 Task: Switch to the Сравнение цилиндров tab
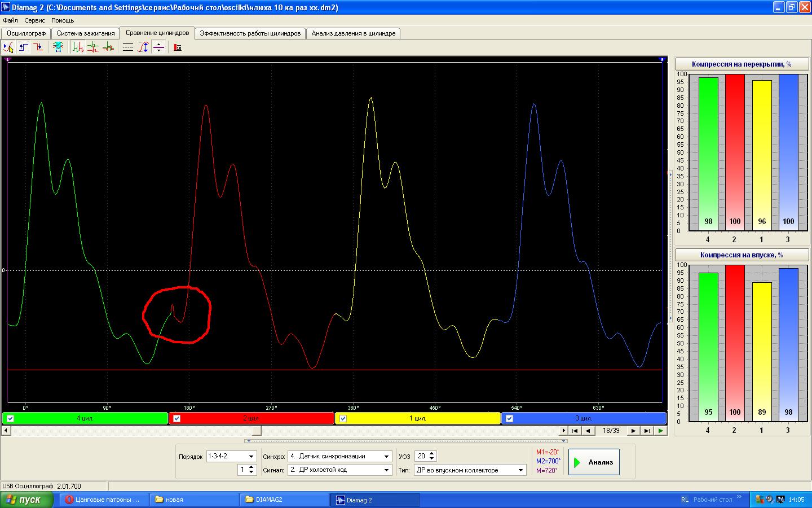coord(157,33)
